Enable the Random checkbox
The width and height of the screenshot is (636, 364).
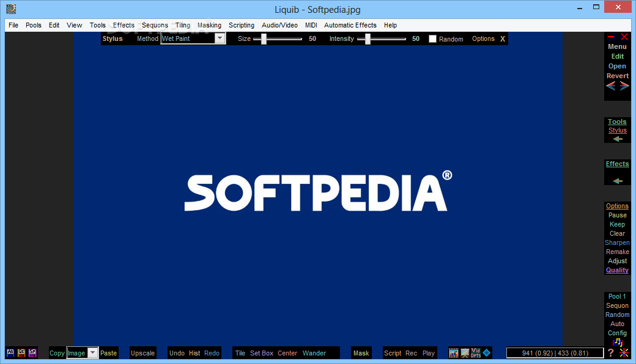(x=433, y=39)
